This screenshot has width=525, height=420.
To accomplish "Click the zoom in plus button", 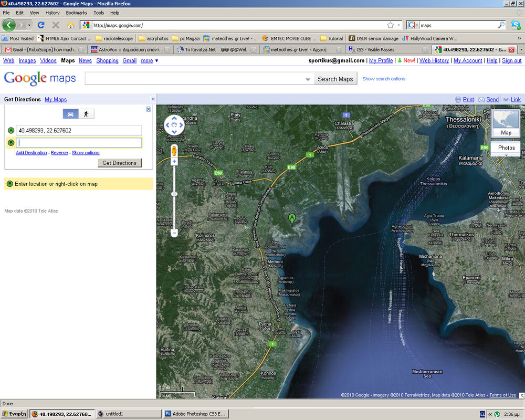I will pyautogui.click(x=174, y=161).
